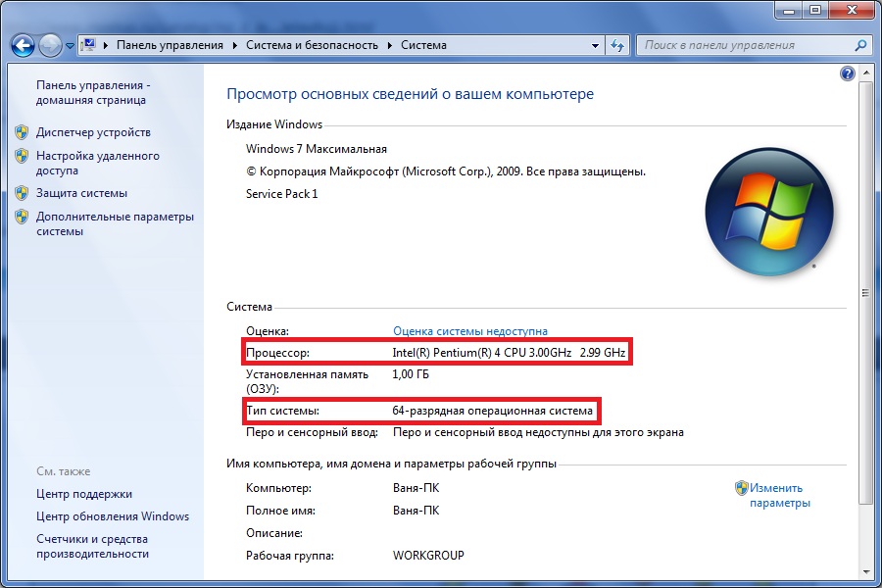The image size is (882, 588).
Task: Open help with blue question mark icon
Action: pos(847,73)
